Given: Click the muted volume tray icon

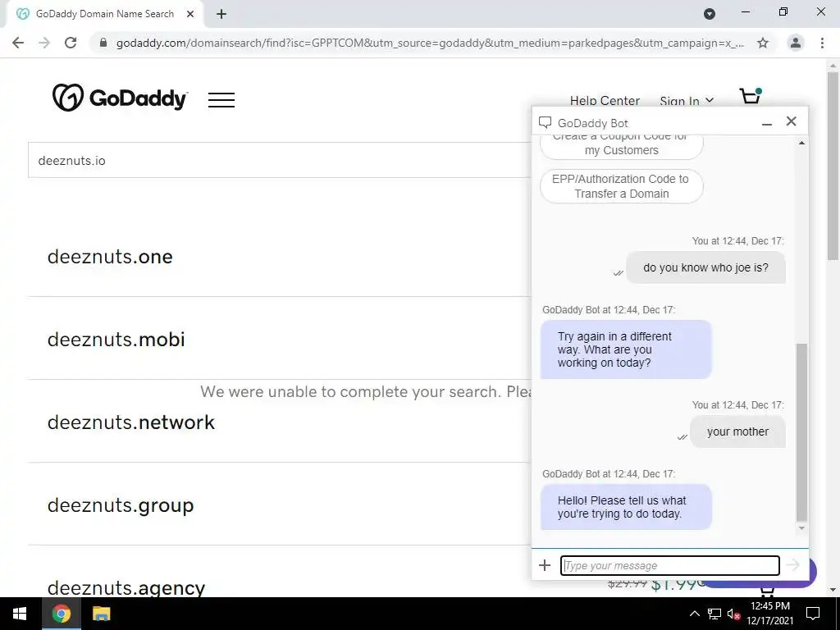Looking at the screenshot, I should (x=734, y=614).
